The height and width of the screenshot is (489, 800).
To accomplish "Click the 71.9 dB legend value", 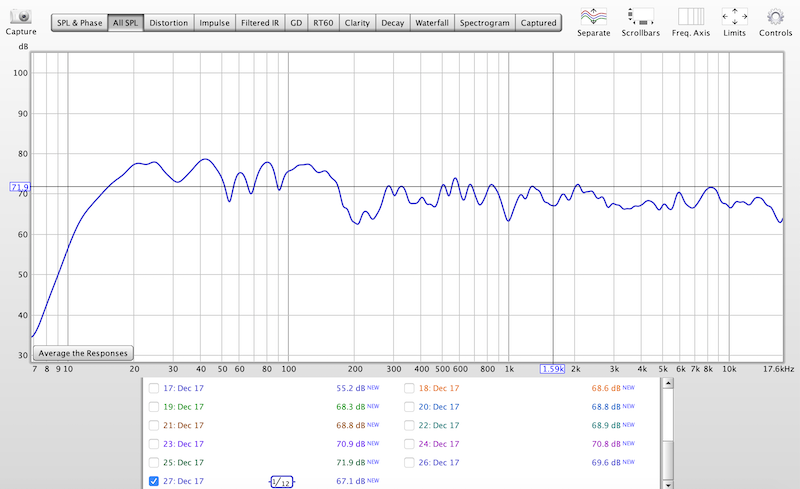I will pos(351,462).
